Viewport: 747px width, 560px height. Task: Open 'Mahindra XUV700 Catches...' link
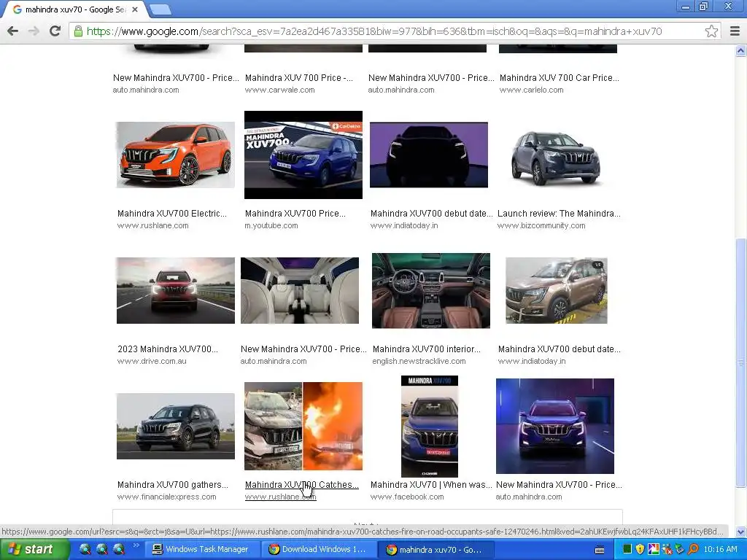301,485
